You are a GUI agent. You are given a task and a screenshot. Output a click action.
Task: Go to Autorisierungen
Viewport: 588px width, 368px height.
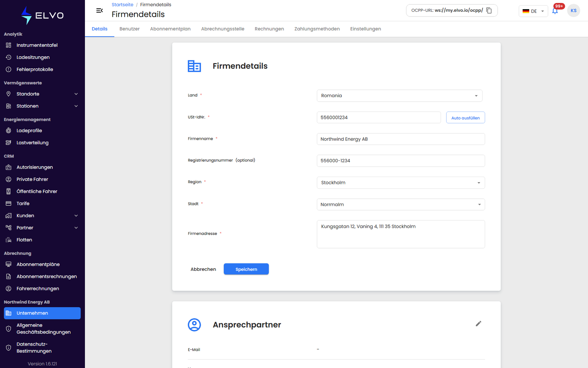(42, 167)
